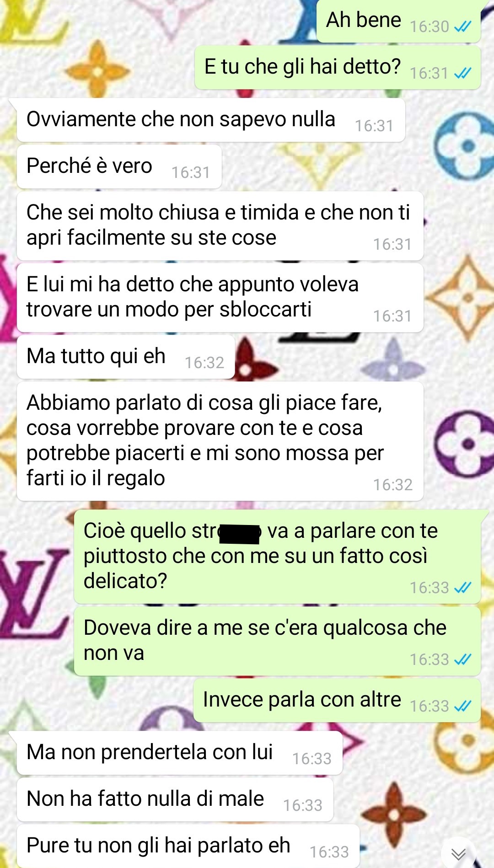Select 'Pure tu non gli hai parlato eh' message
Viewport: 494px width, 868px height.
click(x=188, y=846)
